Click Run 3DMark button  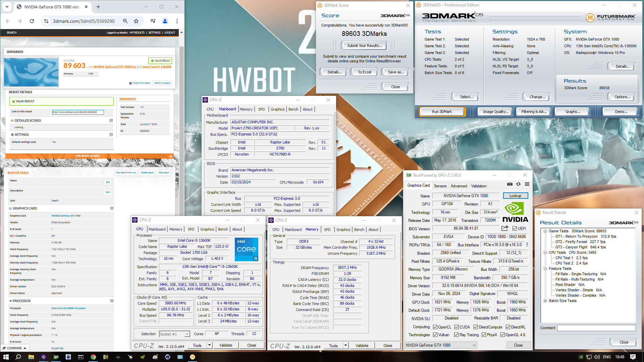click(x=442, y=112)
